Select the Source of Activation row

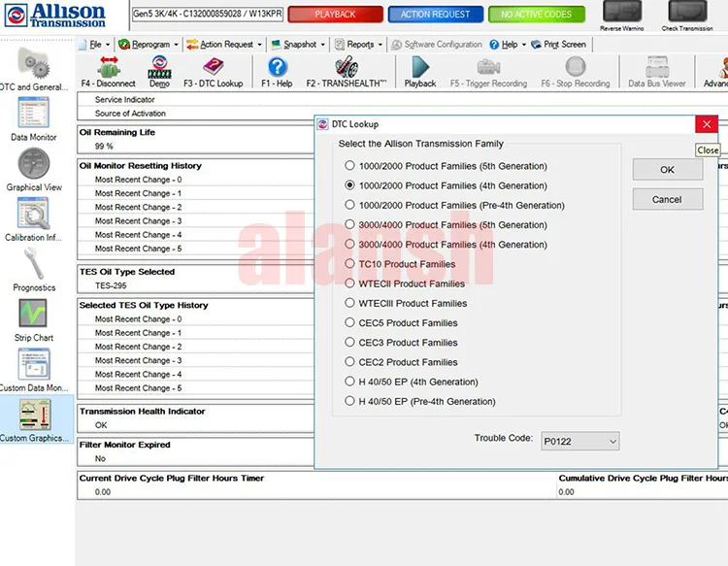pos(196,114)
